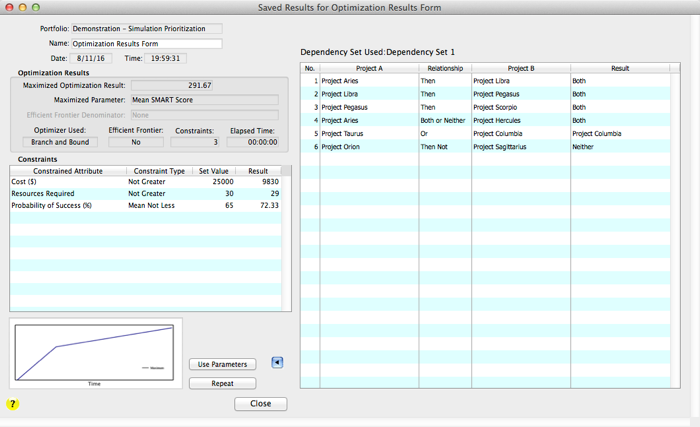Image resolution: width=700 pixels, height=427 pixels.
Task: Click the blue left arrow icon
Action: 278,363
